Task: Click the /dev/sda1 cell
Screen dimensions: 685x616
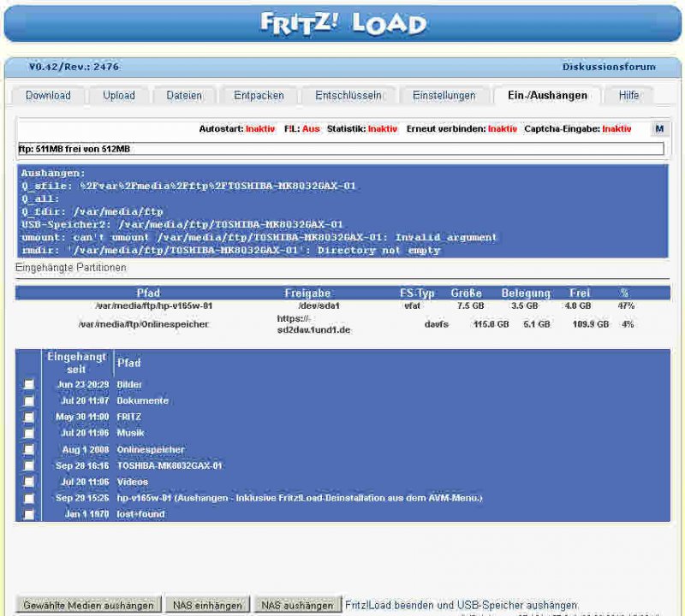Action: coord(319,305)
